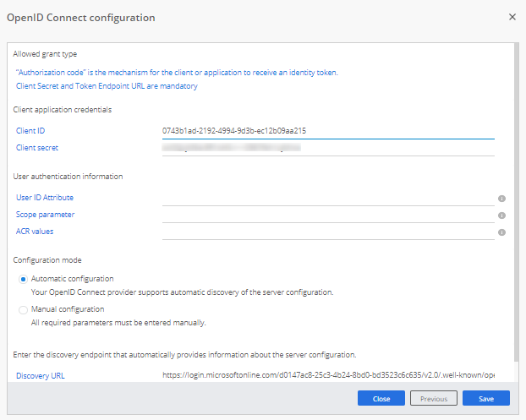Click into the Client secret field
This screenshot has width=526, height=420.
click(327, 148)
